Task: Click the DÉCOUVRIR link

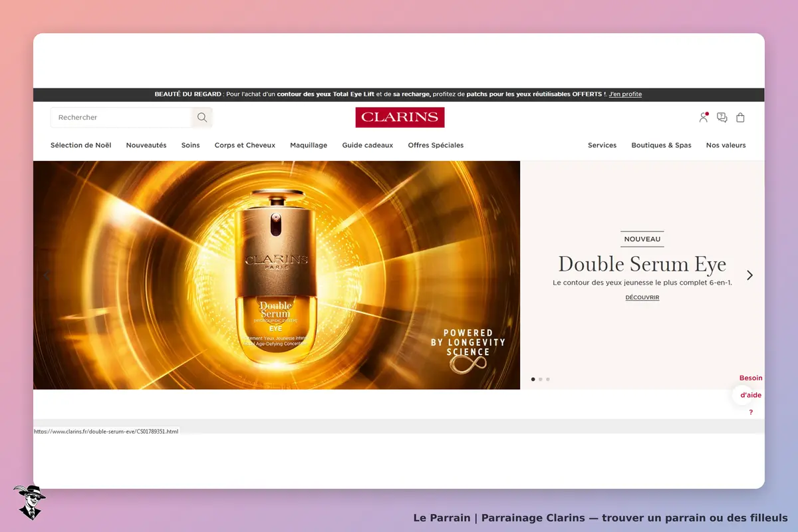Action: [x=642, y=297]
